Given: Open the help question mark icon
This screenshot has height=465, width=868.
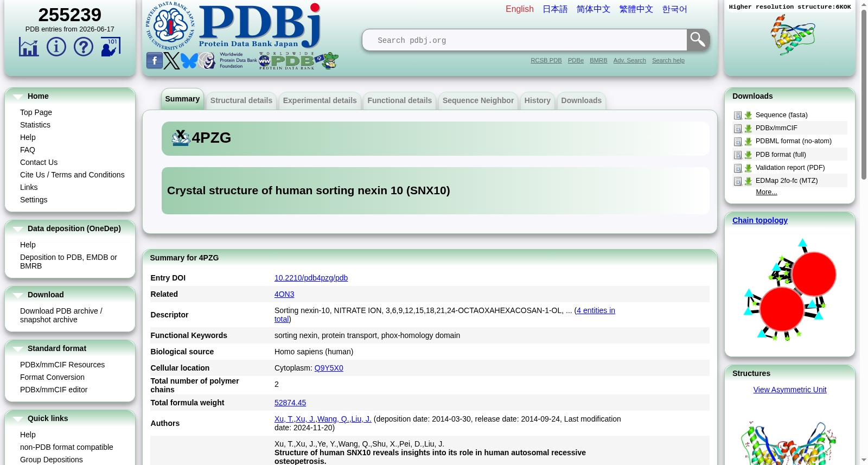Looking at the screenshot, I should coord(83,47).
